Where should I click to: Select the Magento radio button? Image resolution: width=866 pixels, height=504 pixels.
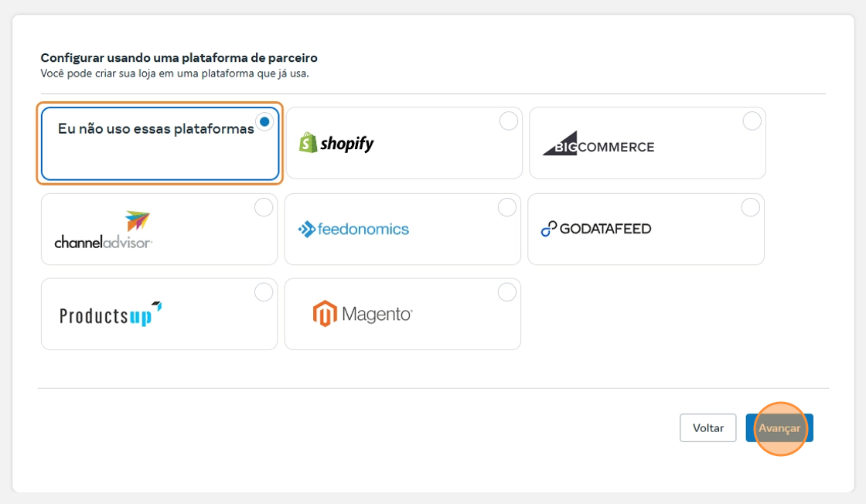click(x=507, y=292)
